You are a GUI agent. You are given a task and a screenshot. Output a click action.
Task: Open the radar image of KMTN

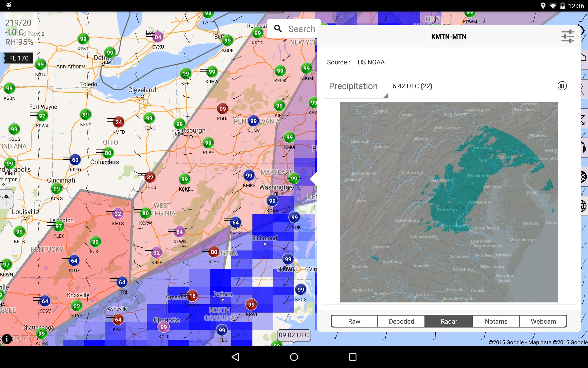tap(449, 202)
